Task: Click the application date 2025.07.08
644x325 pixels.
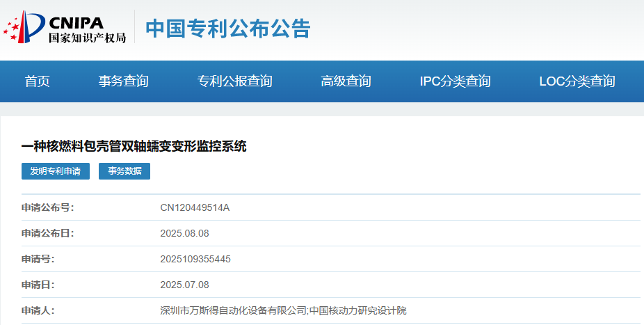Action: click(x=184, y=285)
